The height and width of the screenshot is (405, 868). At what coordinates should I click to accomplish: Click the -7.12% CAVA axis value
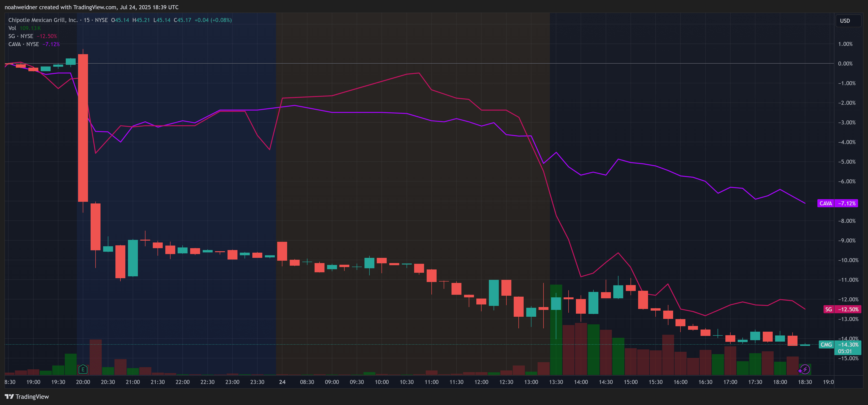point(846,203)
